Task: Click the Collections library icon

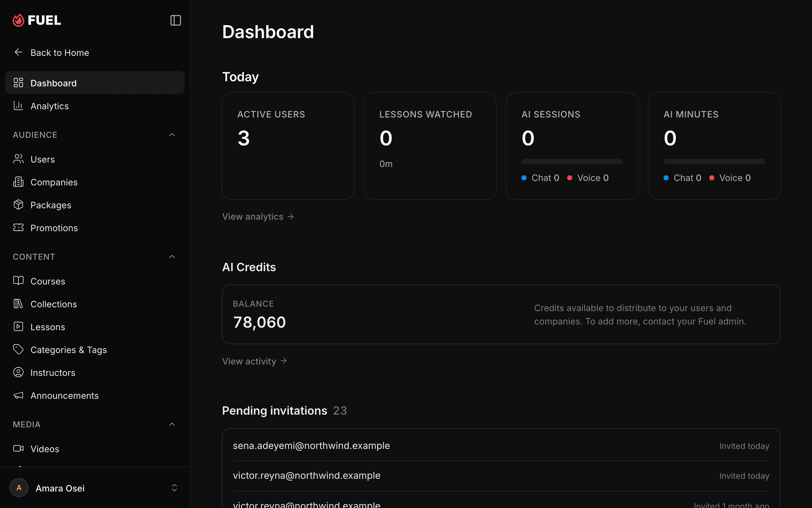Action: tap(18, 304)
